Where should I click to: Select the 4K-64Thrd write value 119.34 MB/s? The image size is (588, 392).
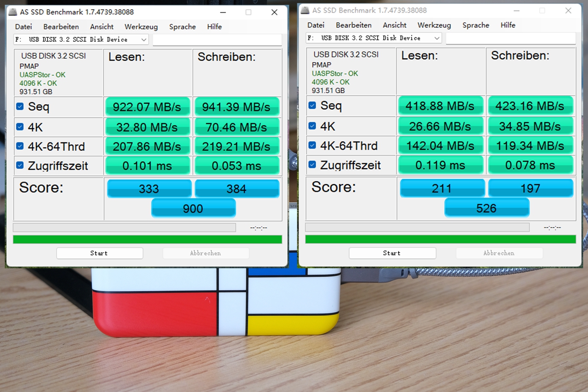530,145
